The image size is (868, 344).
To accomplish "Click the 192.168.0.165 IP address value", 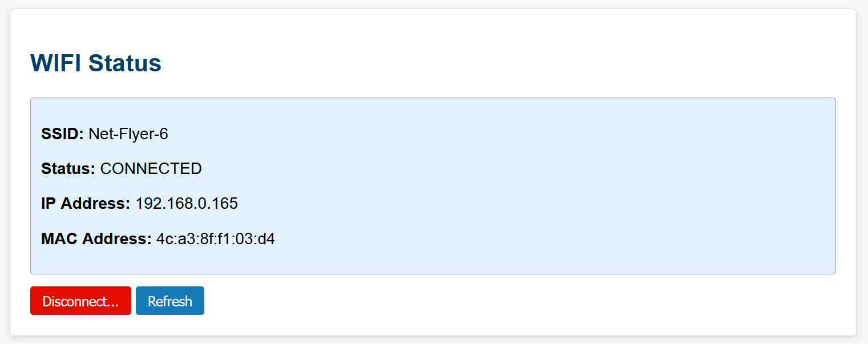I will tap(187, 204).
